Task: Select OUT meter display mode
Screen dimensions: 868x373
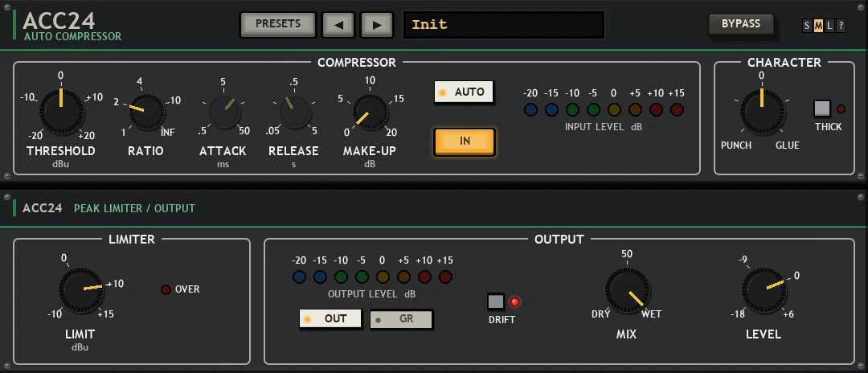Action: (x=330, y=319)
